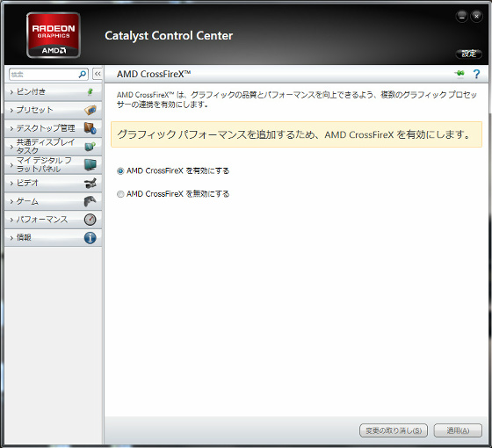Close the Catalyst Control Center window
This screenshot has width=492, height=448.
coord(476,17)
